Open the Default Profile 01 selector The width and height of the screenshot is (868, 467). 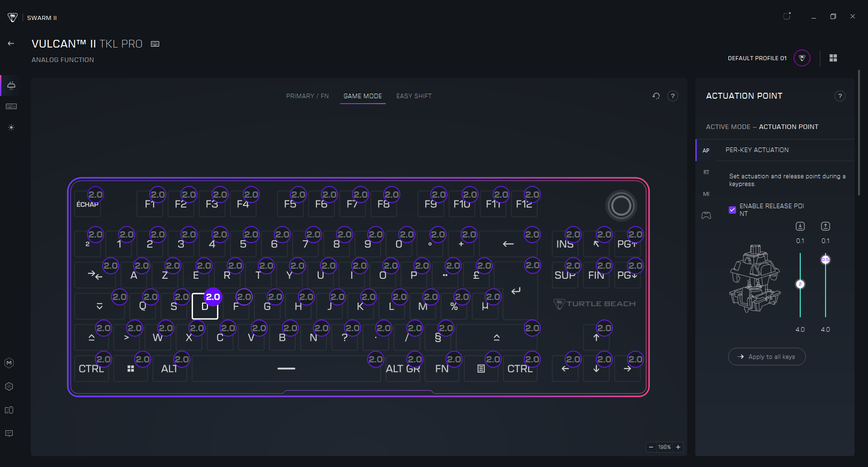757,58
